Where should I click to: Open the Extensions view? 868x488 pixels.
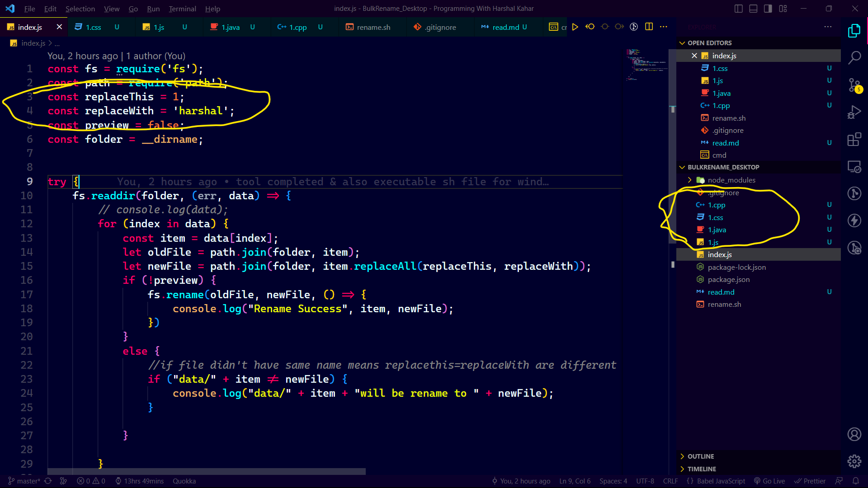[x=855, y=139]
